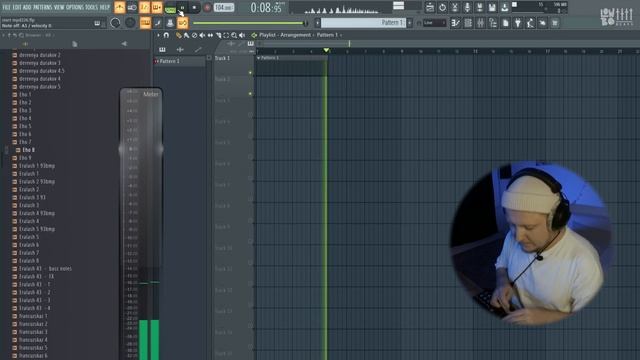
Task: Select the playlist slip tool
Action: (210, 36)
